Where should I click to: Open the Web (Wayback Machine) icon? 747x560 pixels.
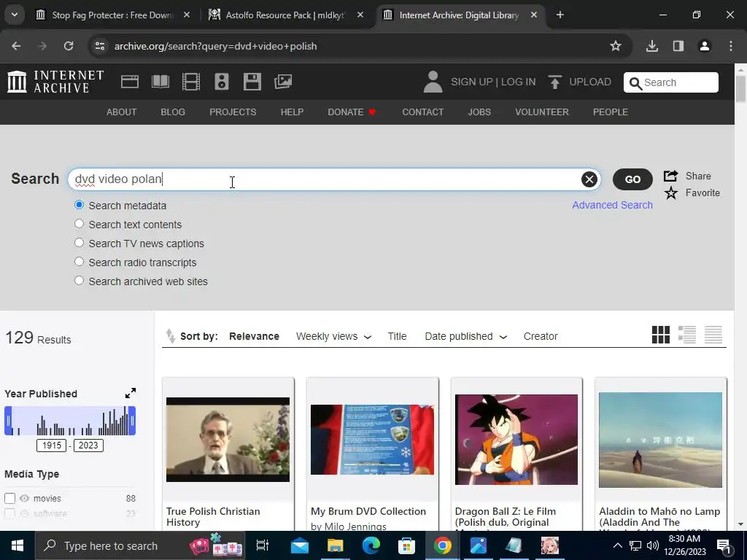coord(130,82)
